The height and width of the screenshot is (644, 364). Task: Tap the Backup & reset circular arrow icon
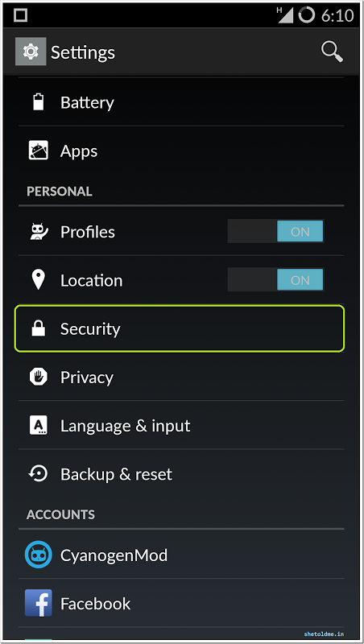38,473
